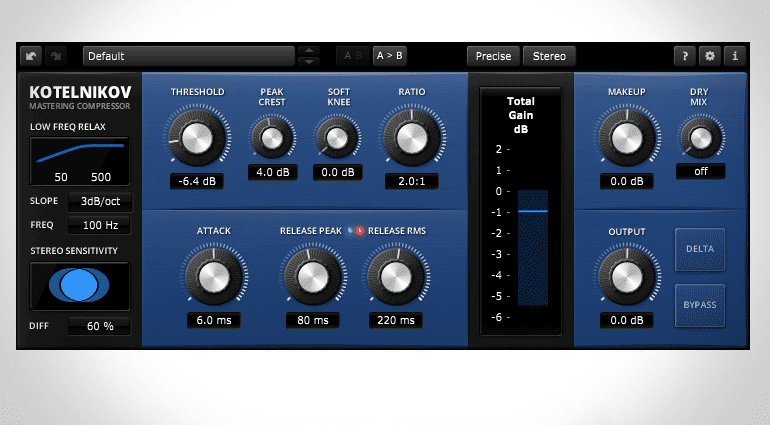770x425 pixels.
Task: Click the Makeup gain knob
Action: pyautogui.click(x=627, y=138)
